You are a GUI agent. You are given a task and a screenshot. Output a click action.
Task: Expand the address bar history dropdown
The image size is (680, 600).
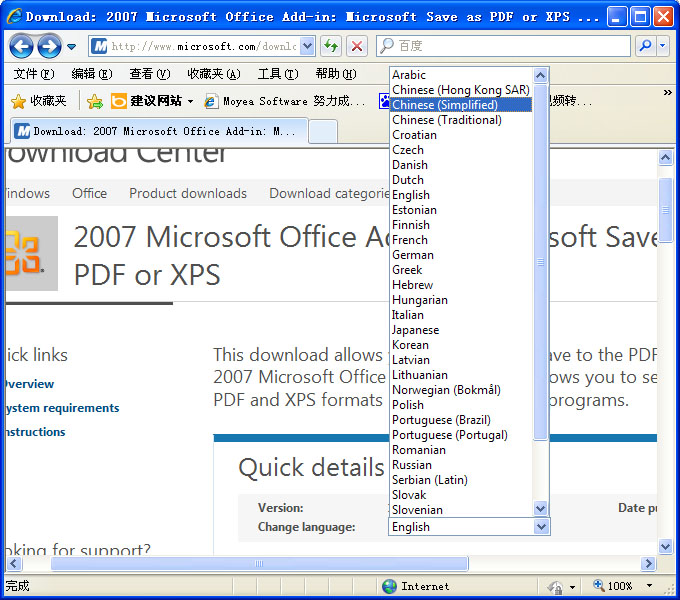(x=307, y=46)
